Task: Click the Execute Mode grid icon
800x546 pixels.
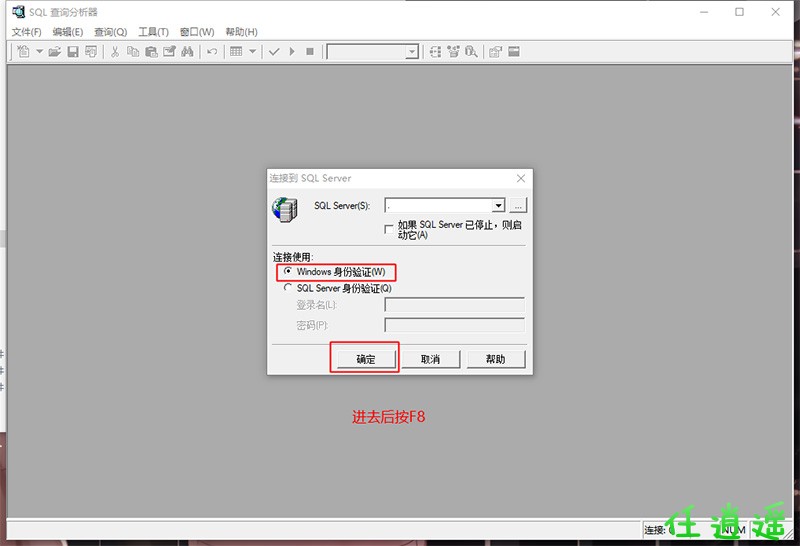Action: pyautogui.click(x=236, y=52)
